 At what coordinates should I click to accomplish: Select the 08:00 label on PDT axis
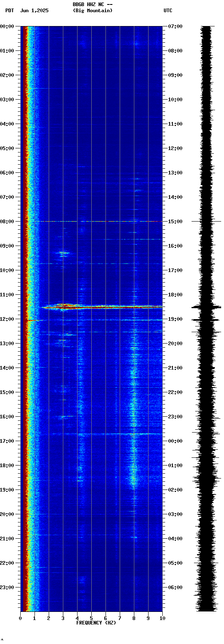(x=7, y=222)
